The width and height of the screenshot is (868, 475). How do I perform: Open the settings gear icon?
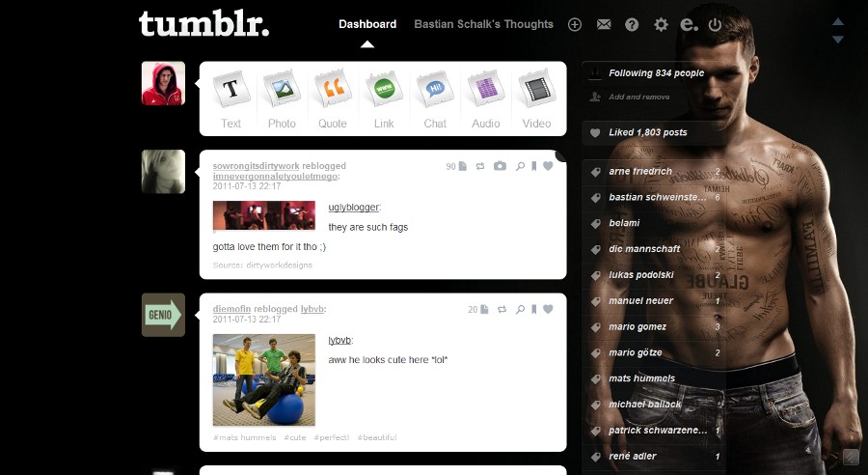pos(661,24)
